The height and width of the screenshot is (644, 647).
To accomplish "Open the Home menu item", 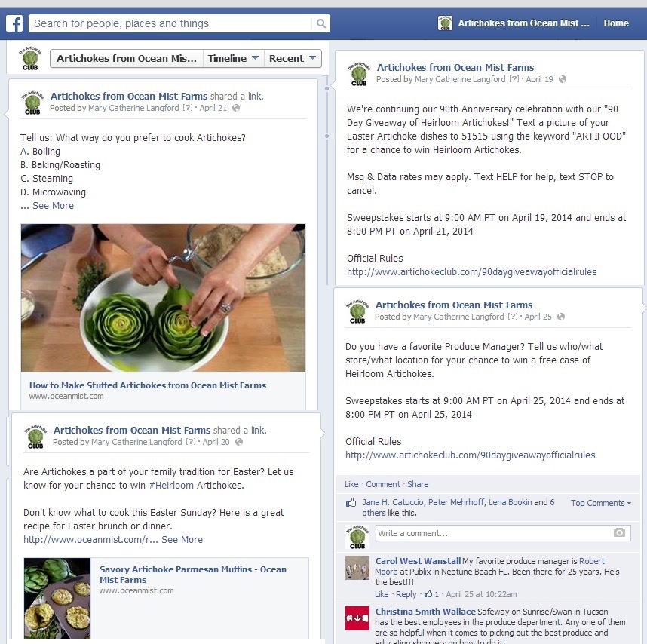I will tap(616, 23).
